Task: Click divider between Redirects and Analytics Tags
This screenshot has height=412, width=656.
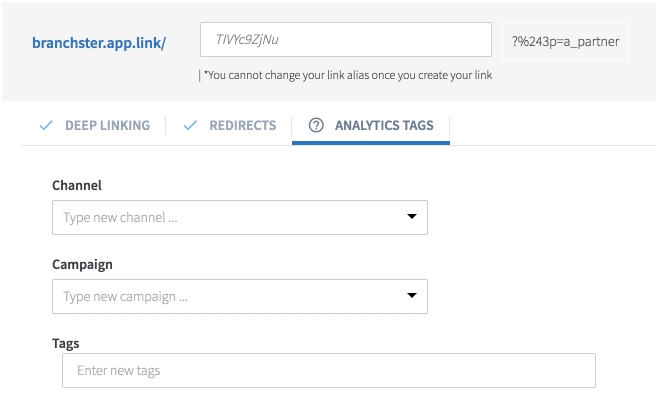Action: tap(292, 126)
